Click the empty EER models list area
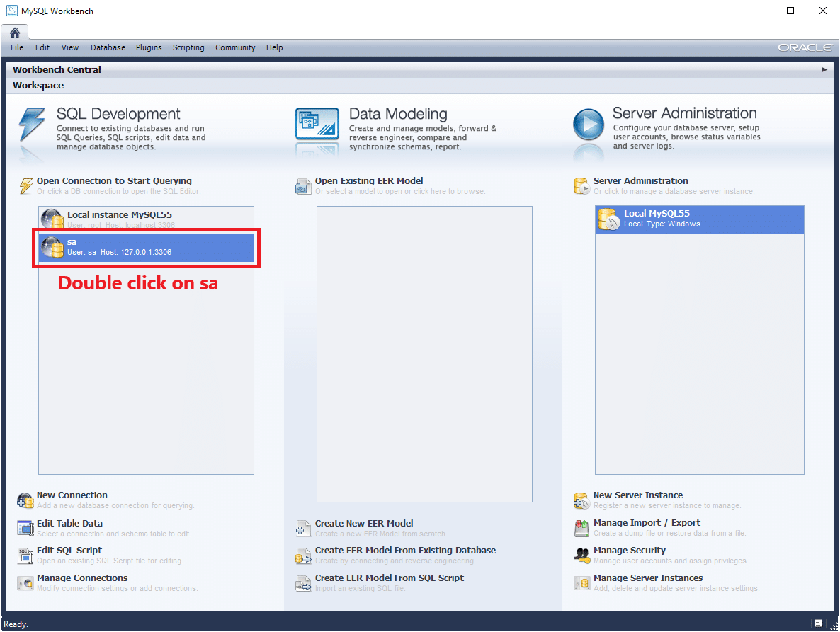Image resolution: width=840 pixels, height=632 pixels. (424, 355)
